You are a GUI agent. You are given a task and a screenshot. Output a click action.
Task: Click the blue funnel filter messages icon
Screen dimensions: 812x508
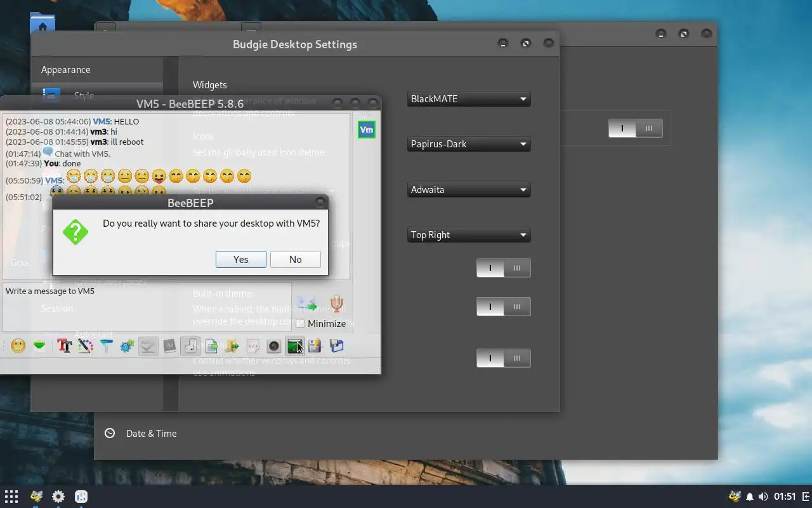click(x=107, y=346)
